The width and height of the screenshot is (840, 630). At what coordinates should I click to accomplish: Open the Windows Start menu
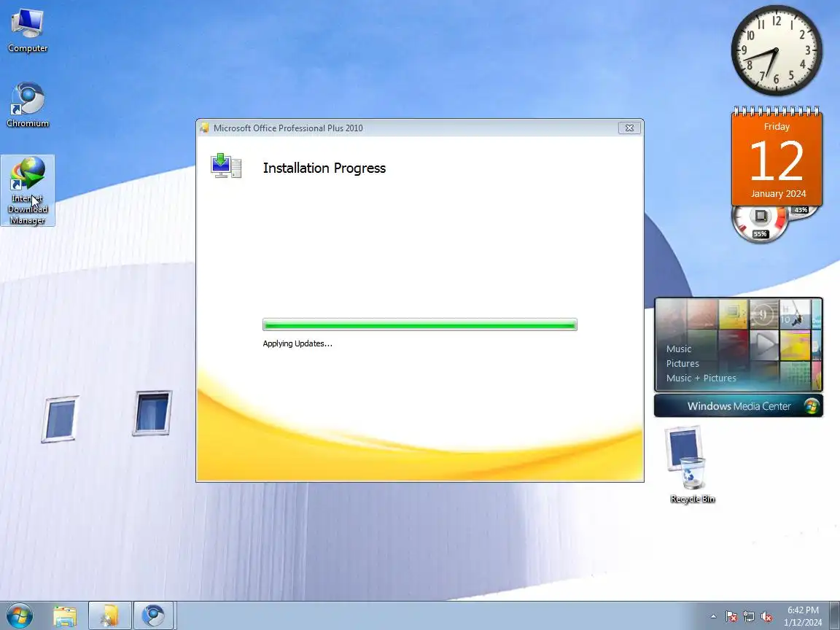pyautogui.click(x=19, y=615)
